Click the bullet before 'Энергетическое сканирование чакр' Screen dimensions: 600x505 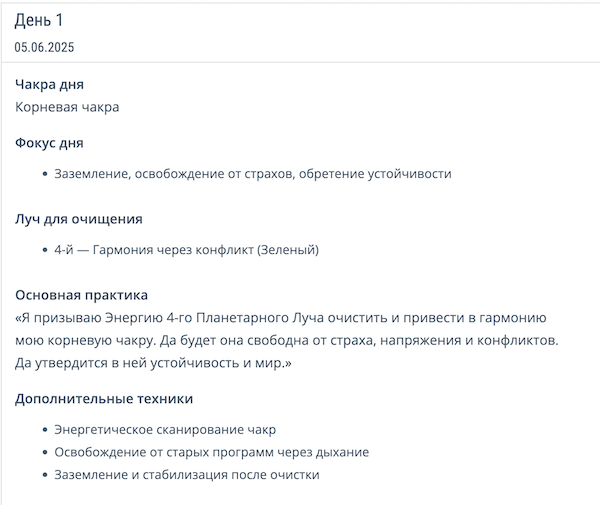(45, 430)
